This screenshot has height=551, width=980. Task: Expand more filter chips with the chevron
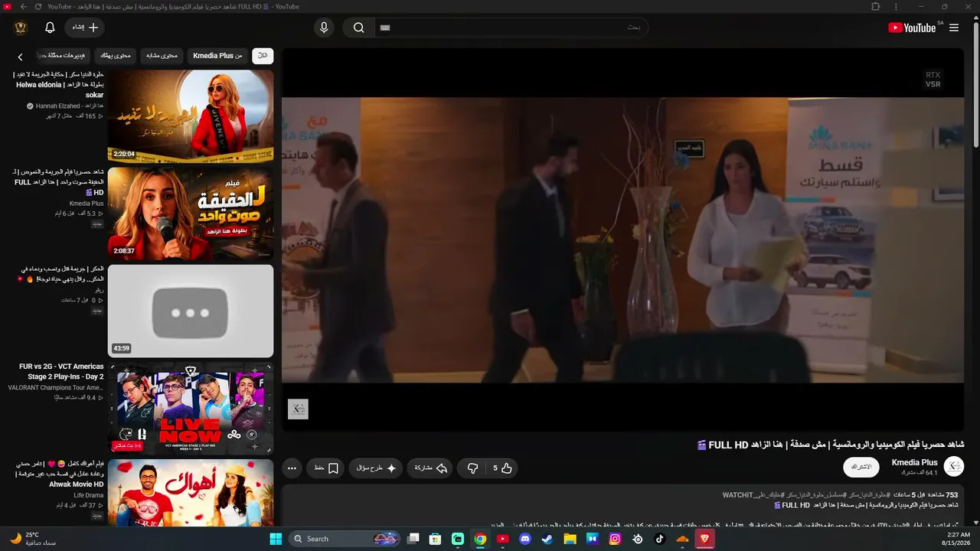coord(21,57)
